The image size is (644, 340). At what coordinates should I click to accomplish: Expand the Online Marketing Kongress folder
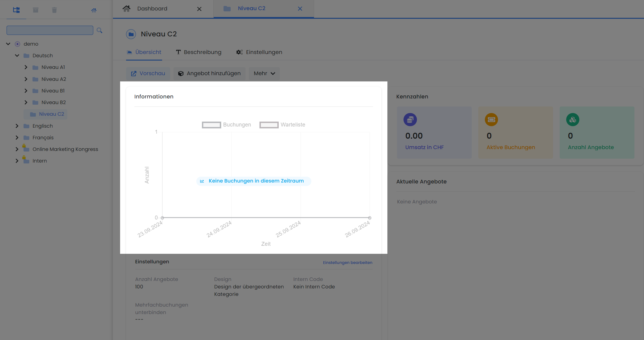coord(17,149)
